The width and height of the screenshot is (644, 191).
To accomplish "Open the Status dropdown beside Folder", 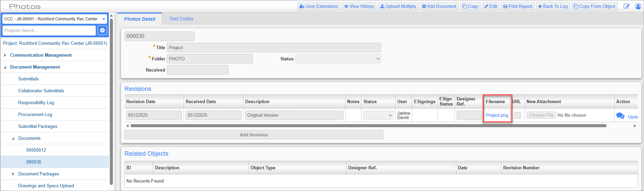I will tap(338, 59).
